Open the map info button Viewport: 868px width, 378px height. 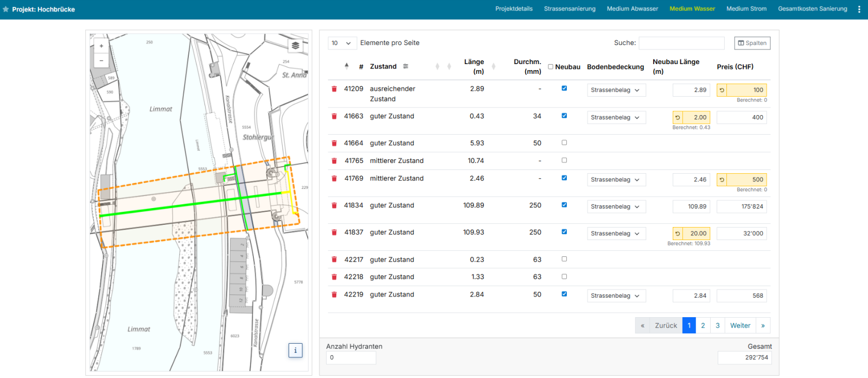click(295, 350)
